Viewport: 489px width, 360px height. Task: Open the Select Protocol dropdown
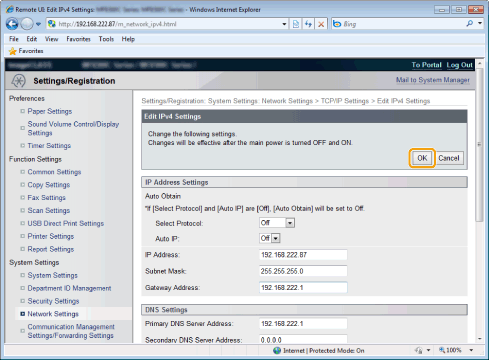point(277,223)
